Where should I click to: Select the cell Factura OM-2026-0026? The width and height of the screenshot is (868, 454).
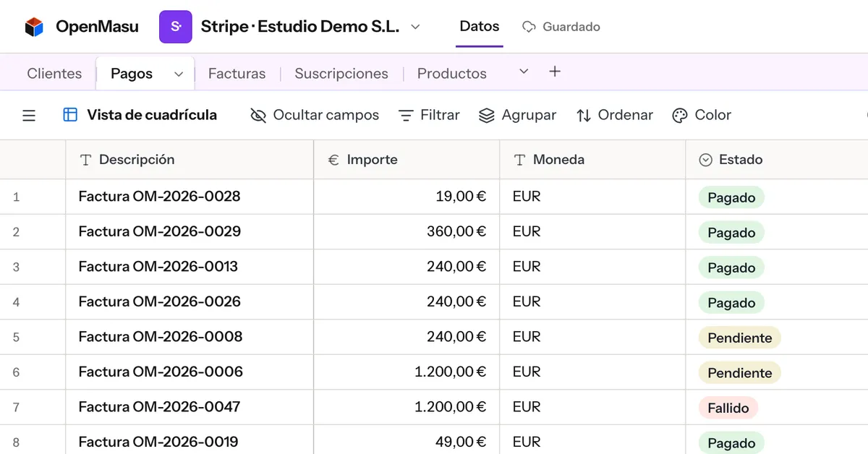point(190,301)
